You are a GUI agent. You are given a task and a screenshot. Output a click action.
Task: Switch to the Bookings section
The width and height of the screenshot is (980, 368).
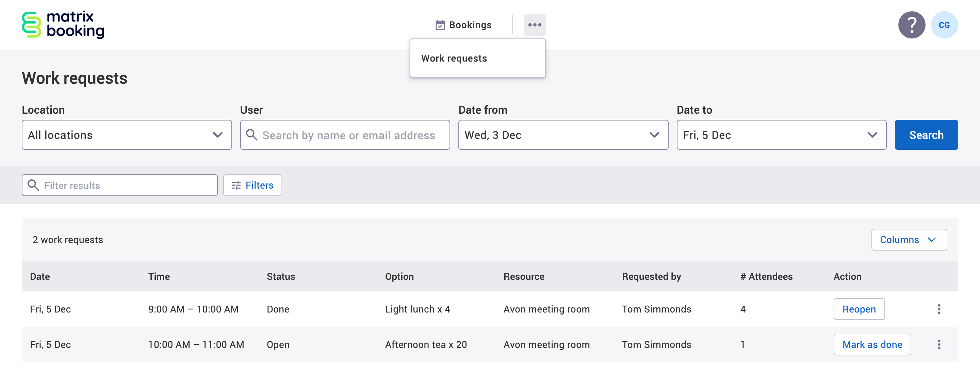tap(470, 25)
